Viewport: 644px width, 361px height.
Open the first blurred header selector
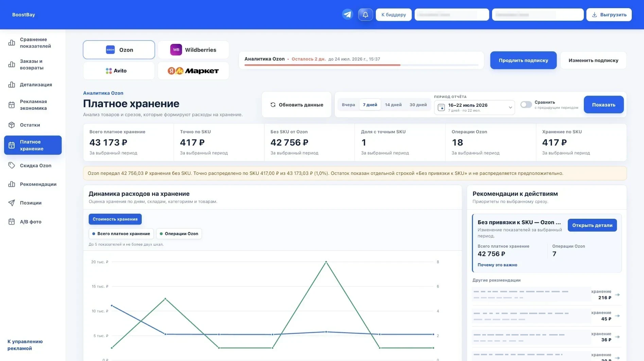[452, 15]
